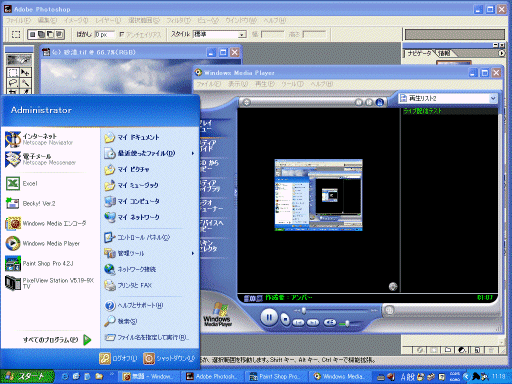Viewport: 512px width, 384px height.
Task: Expand 管理ツール submenu
Action: point(149,253)
